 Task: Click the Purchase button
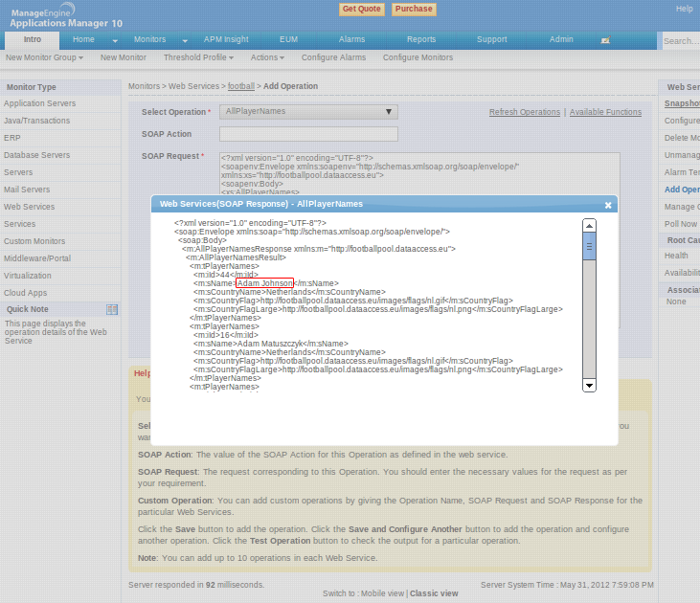(x=414, y=9)
